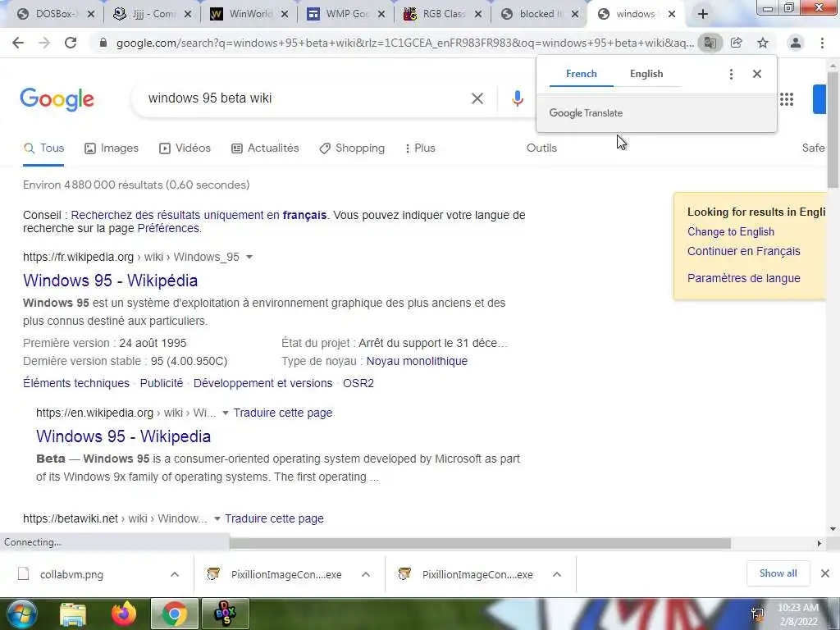Click Show all downloads button

778,573
